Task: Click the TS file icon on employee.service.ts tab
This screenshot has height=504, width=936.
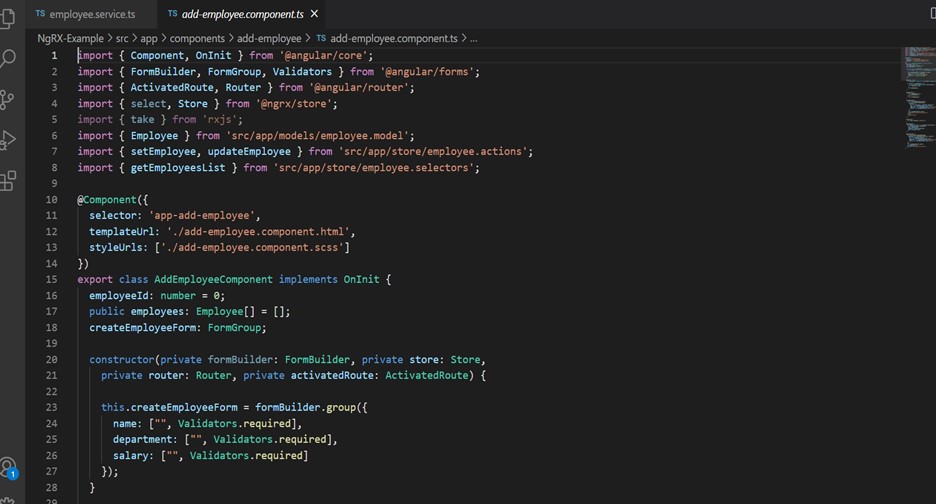Action: [x=40, y=14]
